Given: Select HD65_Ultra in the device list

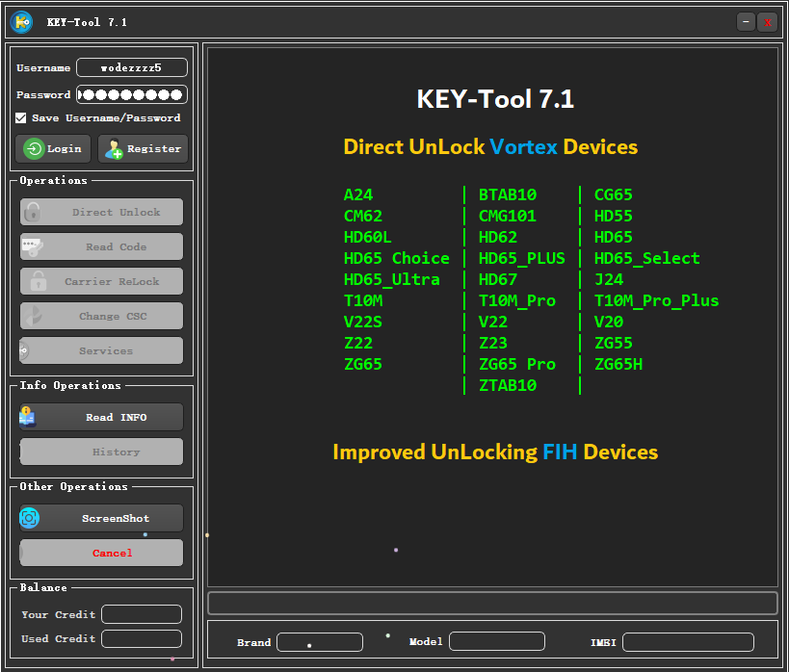Looking at the screenshot, I should pyautogui.click(x=389, y=279).
